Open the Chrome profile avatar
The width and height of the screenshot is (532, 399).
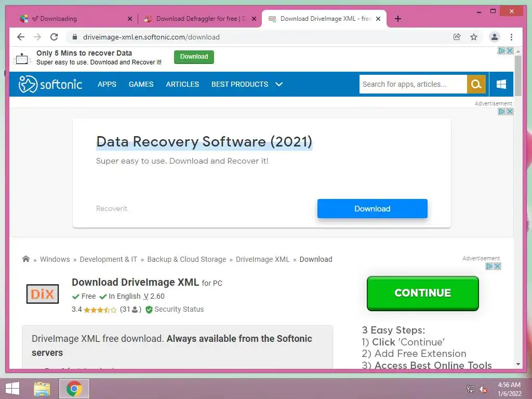[x=495, y=37]
